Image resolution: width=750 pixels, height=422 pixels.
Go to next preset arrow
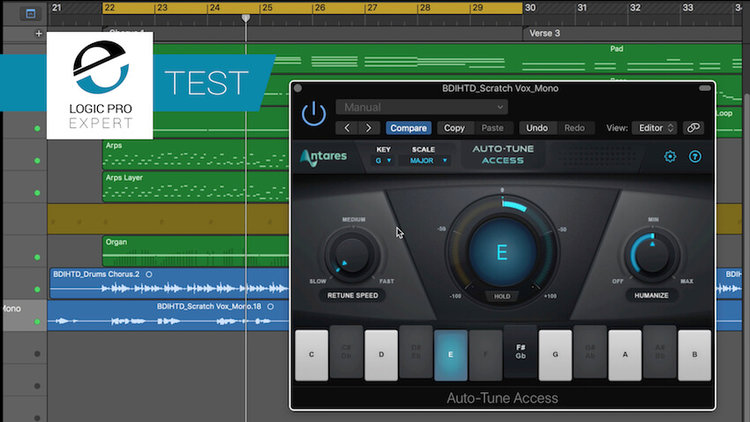point(369,128)
